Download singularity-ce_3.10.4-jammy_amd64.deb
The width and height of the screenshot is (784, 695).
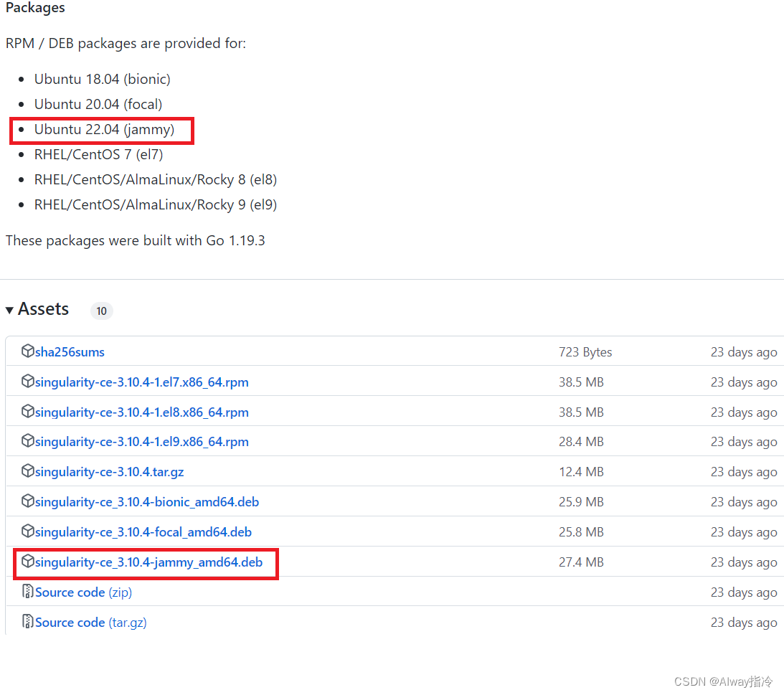pyautogui.click(x=148, y=562)
